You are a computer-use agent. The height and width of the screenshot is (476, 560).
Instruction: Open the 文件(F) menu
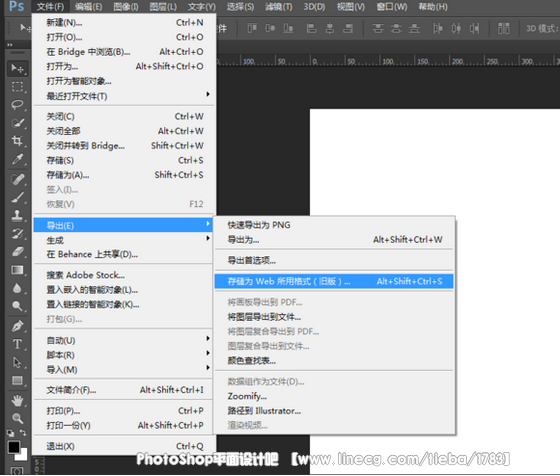pyautogui.click(x=50, y=6)
